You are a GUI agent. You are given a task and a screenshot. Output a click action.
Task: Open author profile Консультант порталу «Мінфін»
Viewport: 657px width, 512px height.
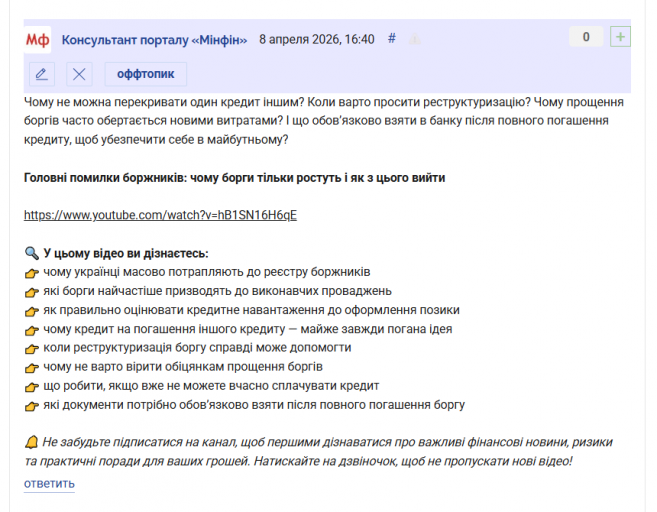(x=155, y=40)
